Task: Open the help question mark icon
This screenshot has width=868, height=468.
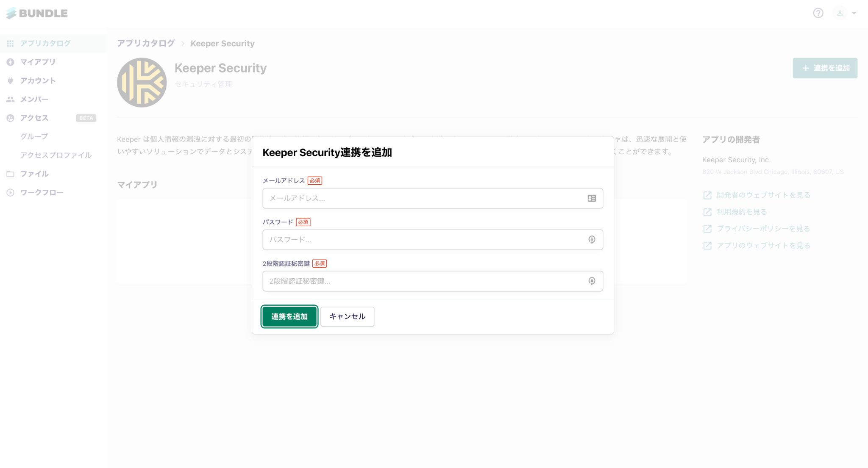Action: (818, 13)
